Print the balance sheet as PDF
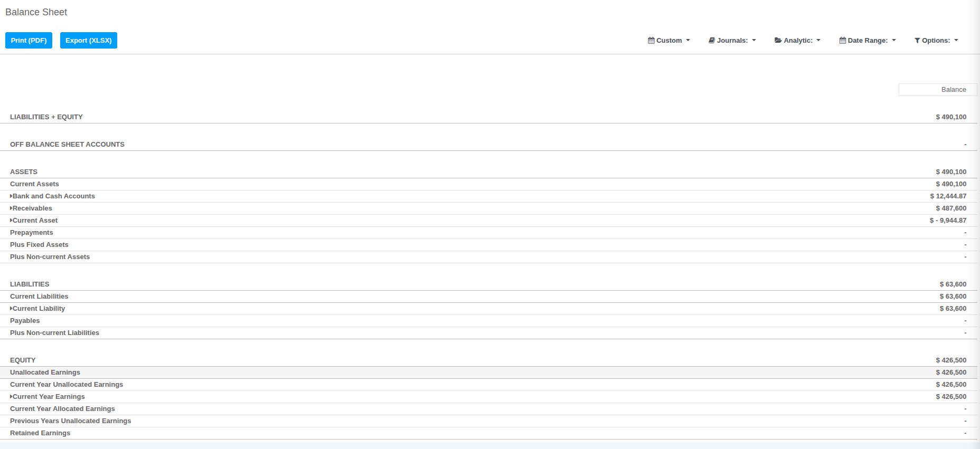This screenshot has width=980, height=449. [x=29, y=41]
